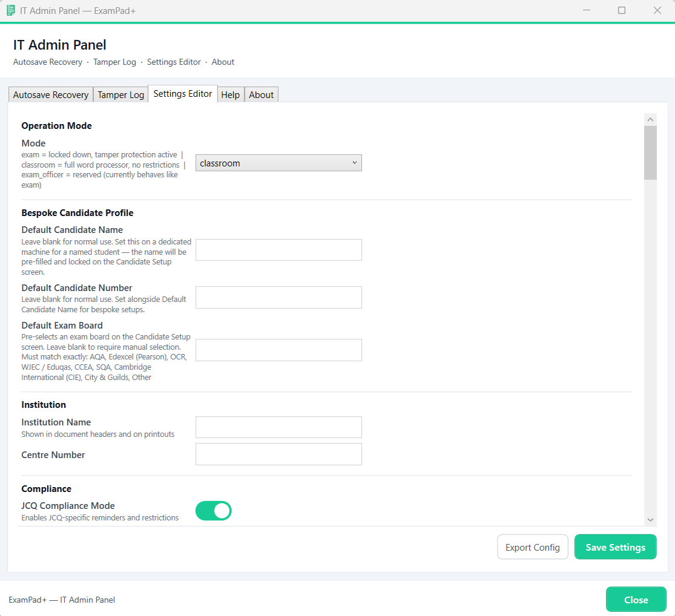Switch to the Autosave Recovery tab

coord(50,94)
